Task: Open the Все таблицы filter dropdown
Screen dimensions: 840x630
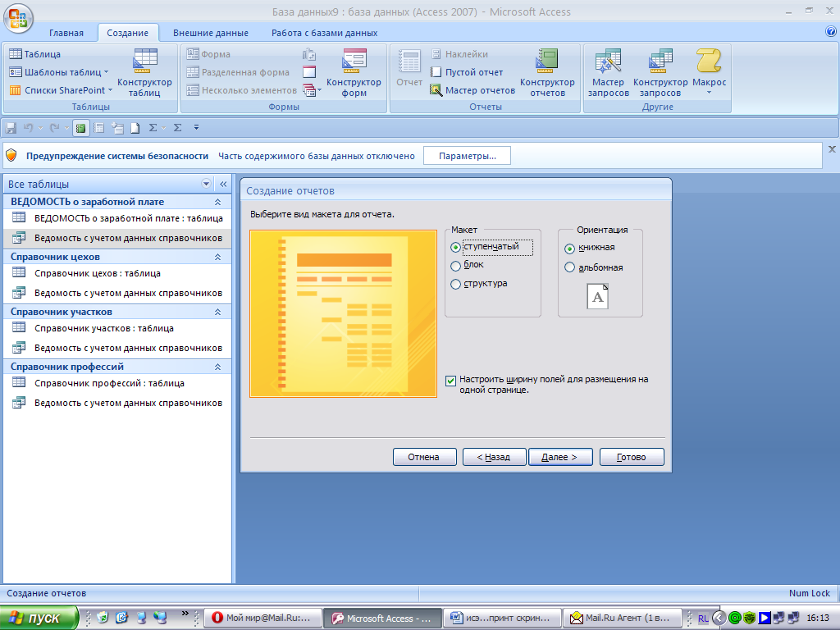Action: [x=206, y=184]
